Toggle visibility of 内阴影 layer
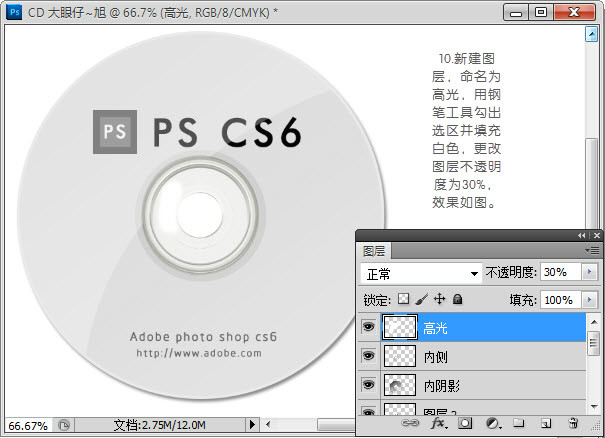The width and height of the screenshot is (605, 438). tap(368, 385)
